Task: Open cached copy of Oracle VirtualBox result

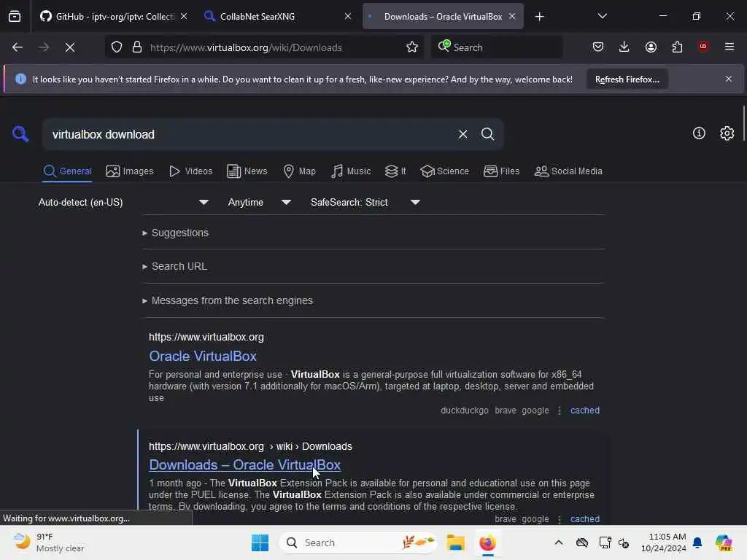Action: (585, 411)
